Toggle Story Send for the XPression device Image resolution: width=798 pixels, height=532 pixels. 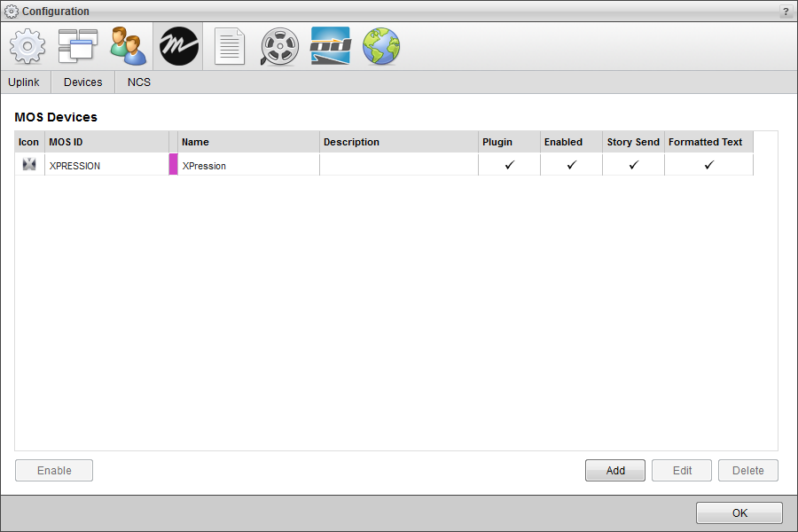click(x=632, y=165)
